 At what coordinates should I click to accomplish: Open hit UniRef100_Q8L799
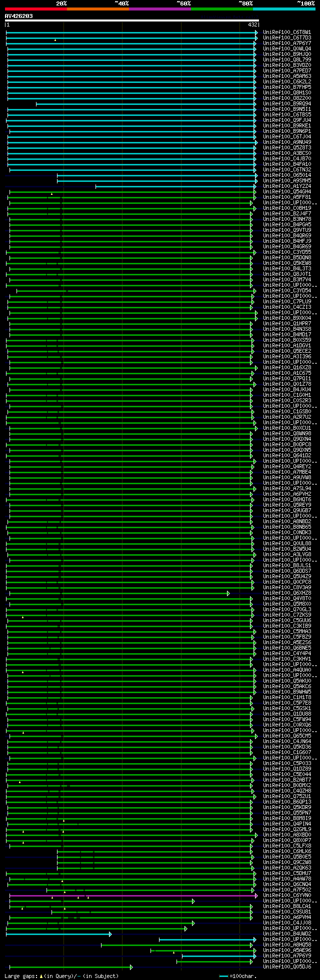pyautogui.click(x=287, y=60)
